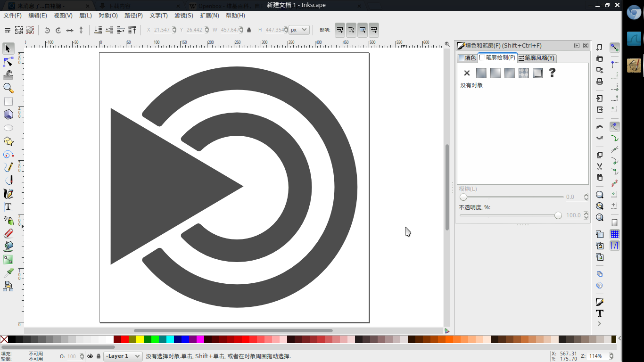
Task: Select the Paint Bucket fill tool
Action: click(8, 247)
